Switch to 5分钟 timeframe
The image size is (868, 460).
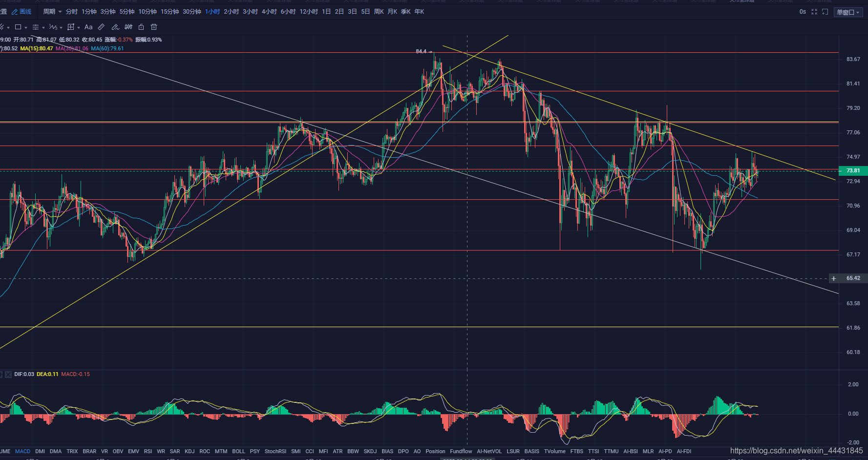tap(127, 12)
